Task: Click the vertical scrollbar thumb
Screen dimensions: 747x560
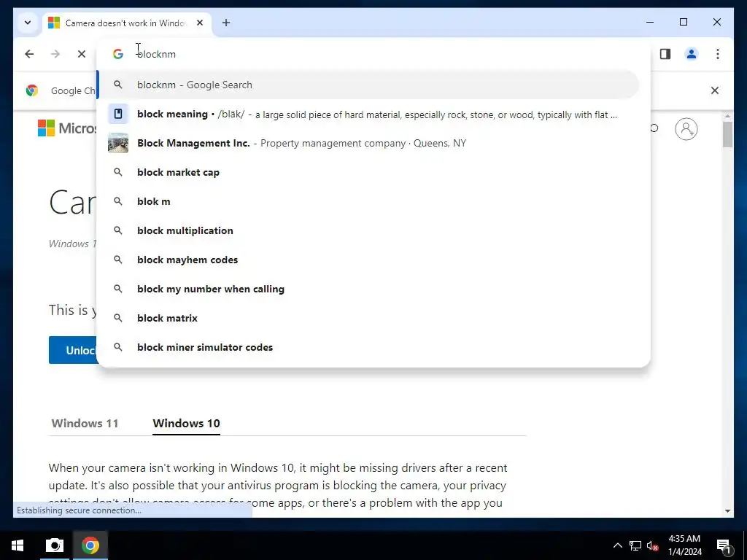Action: (727, 134)
